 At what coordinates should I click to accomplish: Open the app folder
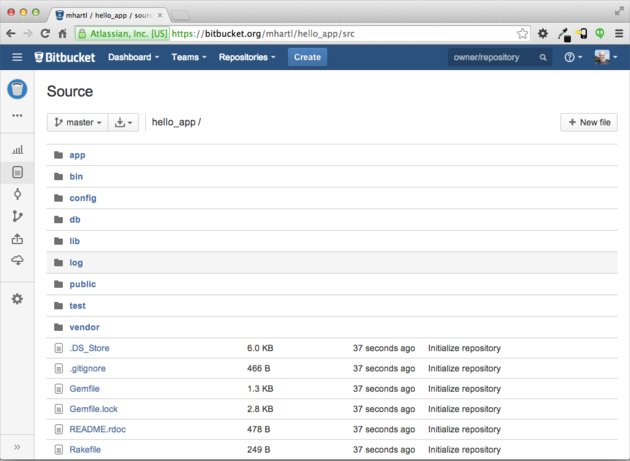77,155
